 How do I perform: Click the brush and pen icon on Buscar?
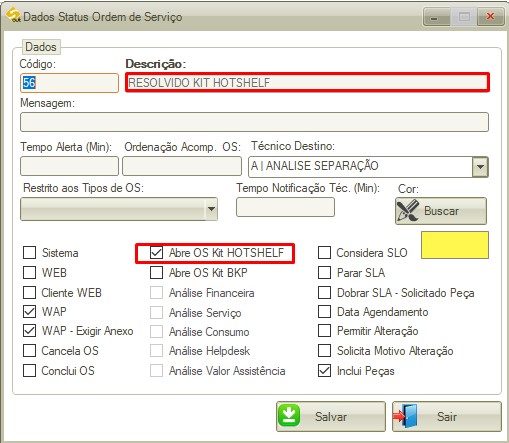pos(408,211)
